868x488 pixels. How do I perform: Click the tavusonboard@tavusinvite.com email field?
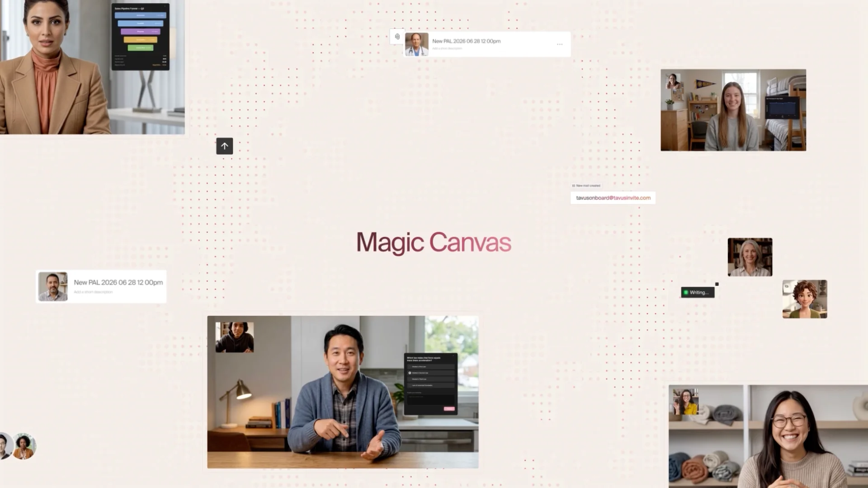613,198
